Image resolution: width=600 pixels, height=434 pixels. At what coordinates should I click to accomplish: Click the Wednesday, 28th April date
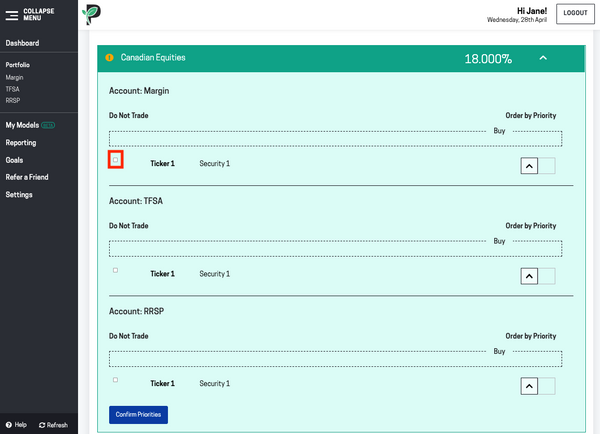pyautogui.click(x=517, y=20)
